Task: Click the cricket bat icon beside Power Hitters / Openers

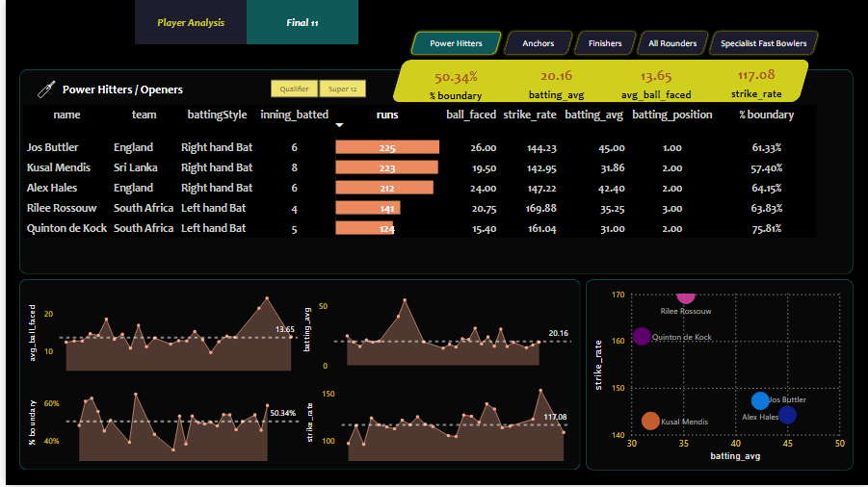Action: tap(44, 90)
